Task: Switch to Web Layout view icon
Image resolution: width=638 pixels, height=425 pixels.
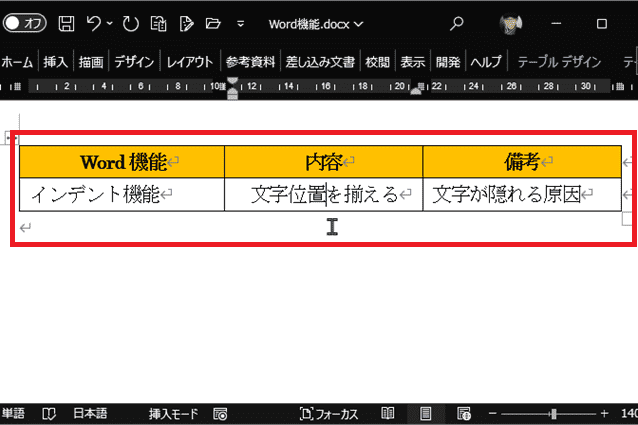Action: click(463, 414)
